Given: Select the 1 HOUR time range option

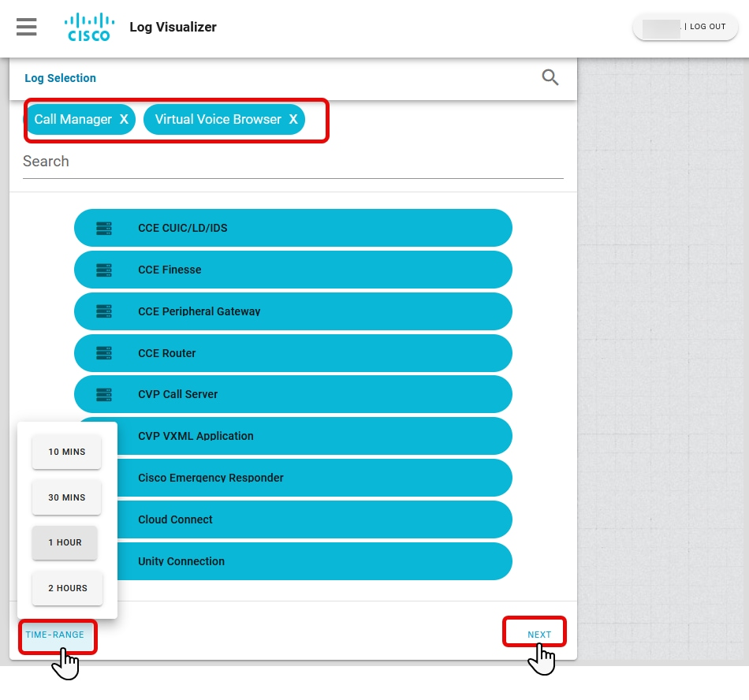Looking at the screenshot, I should (65, 542).
